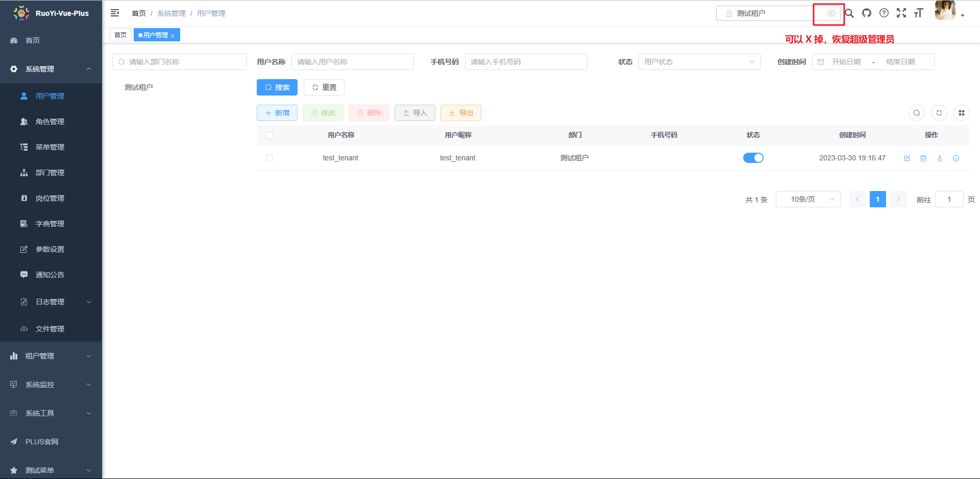This screenshot has width=980, height=479.
Task: Open 字典管理 in the sidebar
Action: pyautogui.click(x=51, y=224)
